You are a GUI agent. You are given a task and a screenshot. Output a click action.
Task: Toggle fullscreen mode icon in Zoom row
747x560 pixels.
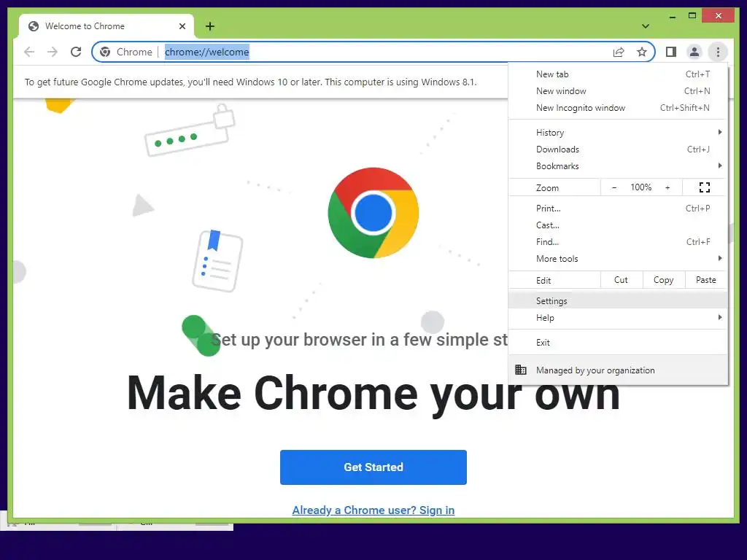pyautogui.click(x=705, y=187)
